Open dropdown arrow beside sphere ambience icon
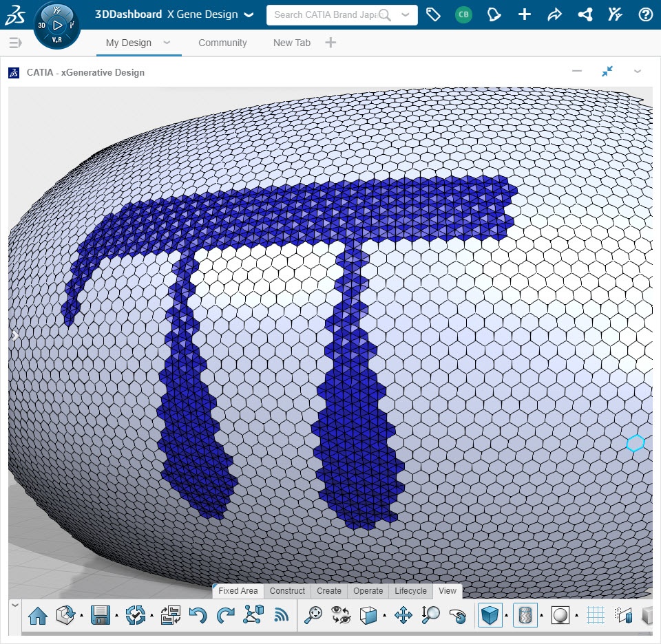 coord(577,616)
